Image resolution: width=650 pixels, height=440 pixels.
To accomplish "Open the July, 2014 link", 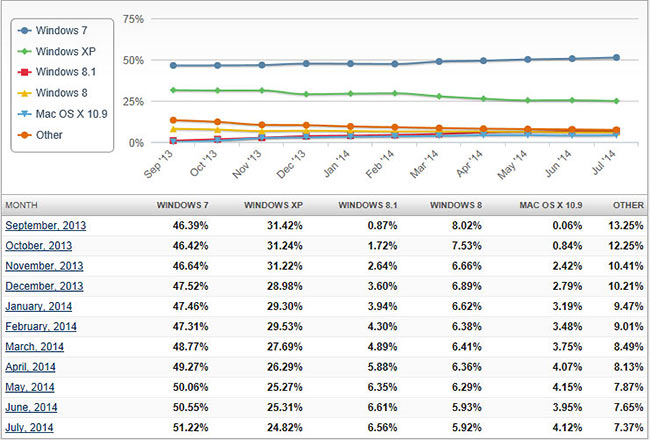I will (x=34, y=427).
